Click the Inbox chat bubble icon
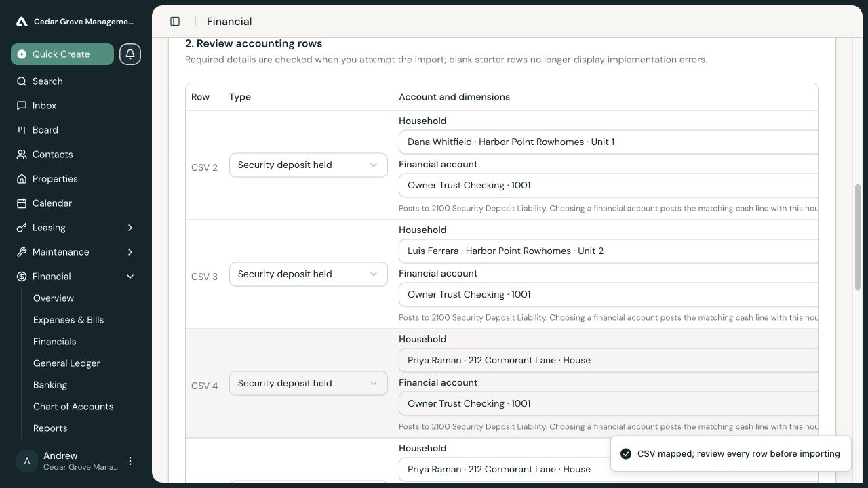This screenshot has height=488, width=868. pos(22,106)
